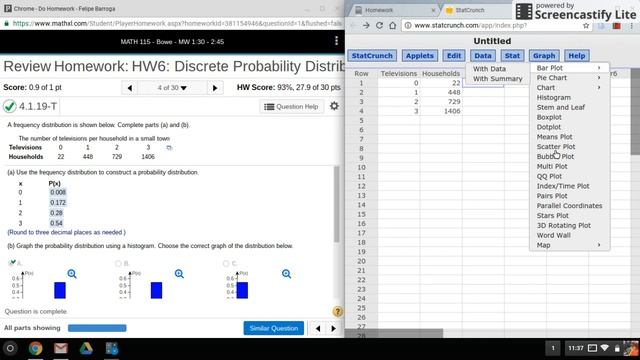This screenshot has width=640, height=360.
Task: Click the StatCrunch browser home icon
Action: (392, 25)
